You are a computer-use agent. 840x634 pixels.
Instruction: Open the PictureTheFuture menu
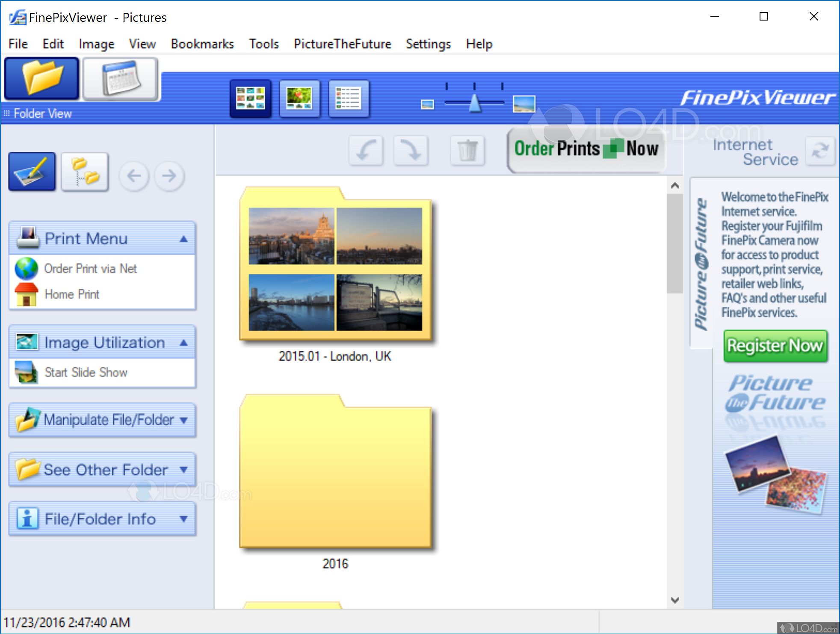click(342, 44)
